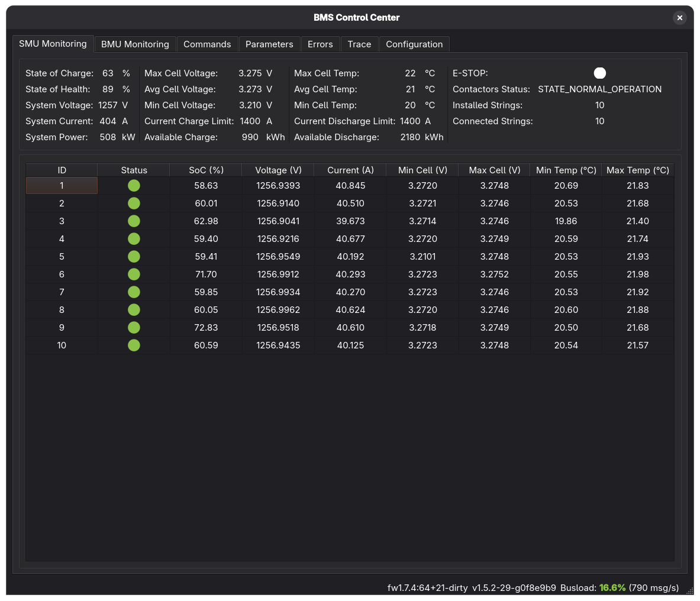Click software version v1.5.2-29-g0f8e9b9
Image resolution: width=700 pixels, height=601 pixels.
coord(514,587)
